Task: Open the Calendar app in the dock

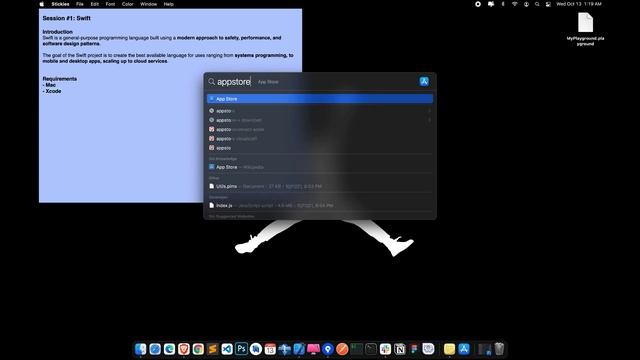Action: tap(270, 349)
